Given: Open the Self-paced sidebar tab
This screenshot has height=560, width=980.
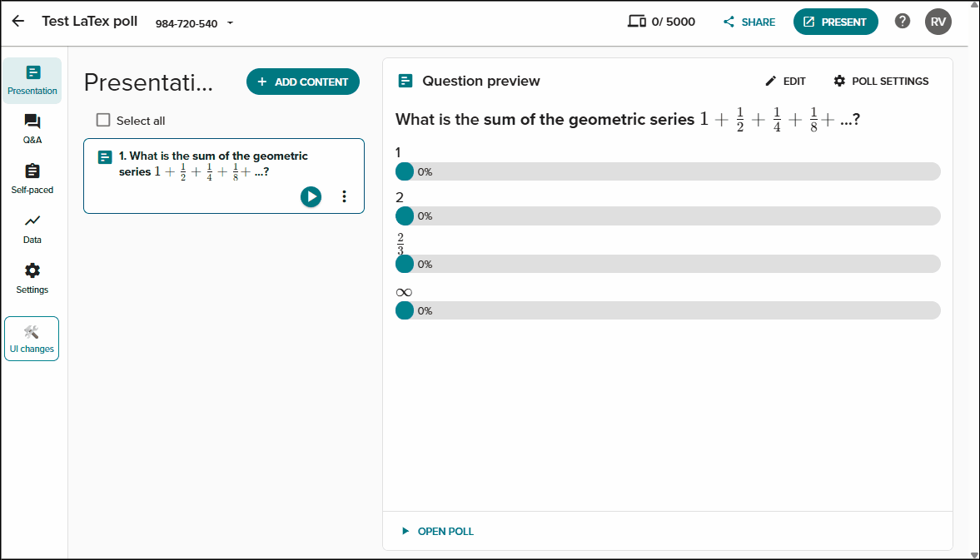Looking at the screenshot, I should [32, 179].
